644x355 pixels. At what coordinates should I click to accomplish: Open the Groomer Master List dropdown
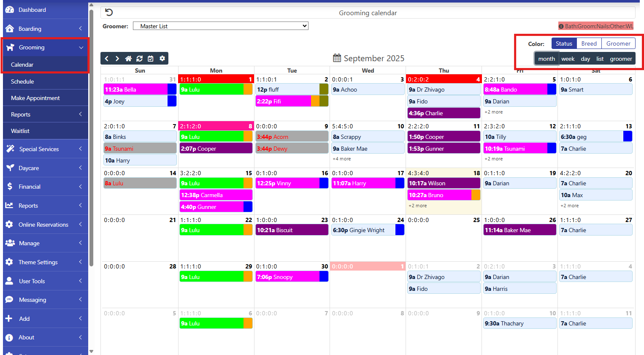(x=220, y=26)
